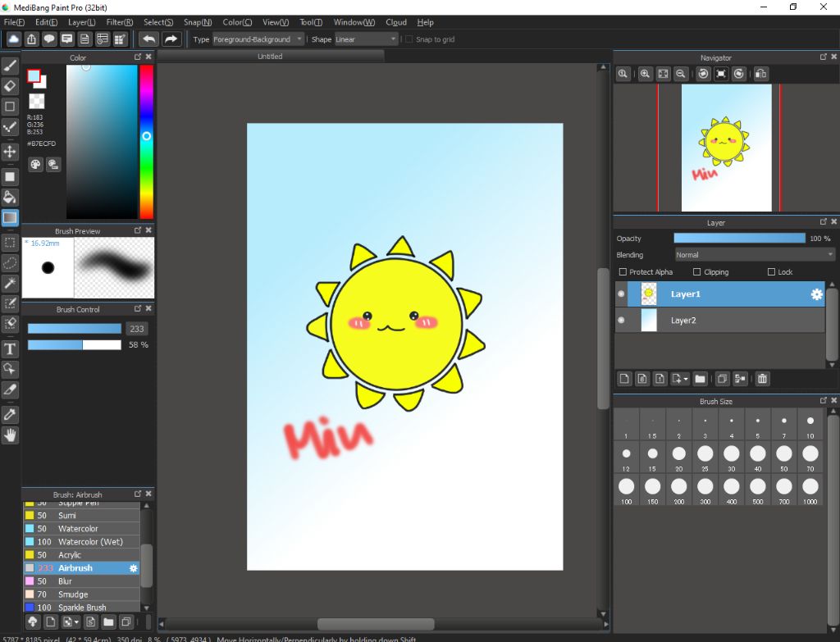
Task: Open the Filter menu
Action: [x=120, y=22]
